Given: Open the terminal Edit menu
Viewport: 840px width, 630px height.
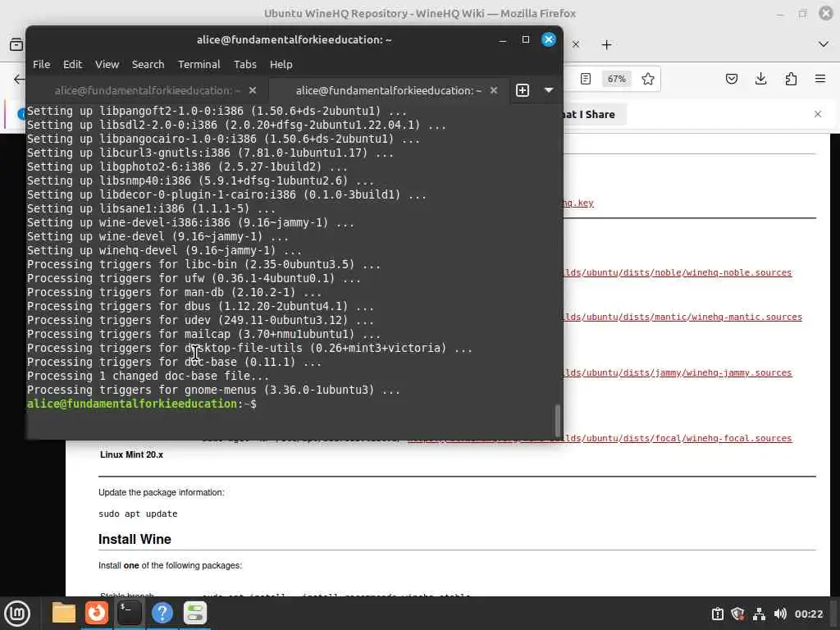Looking at the screenshot, I should pos(72,64).
